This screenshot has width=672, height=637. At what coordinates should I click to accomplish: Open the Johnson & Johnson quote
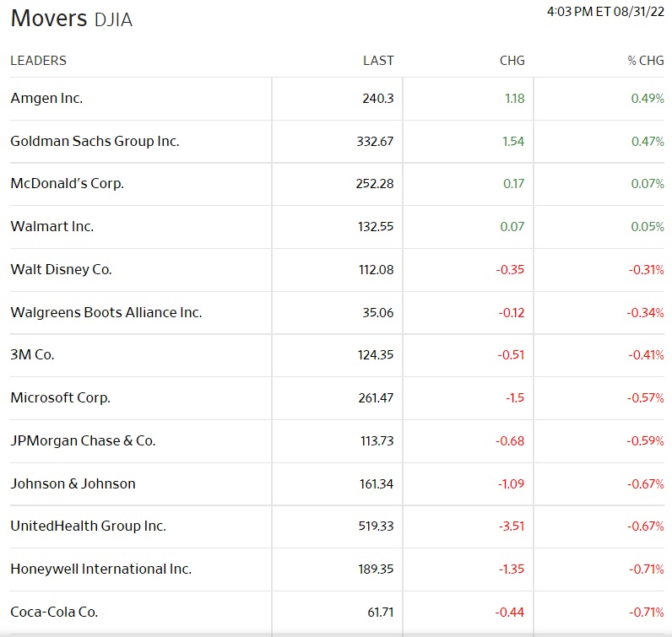(x=73, y=483)
